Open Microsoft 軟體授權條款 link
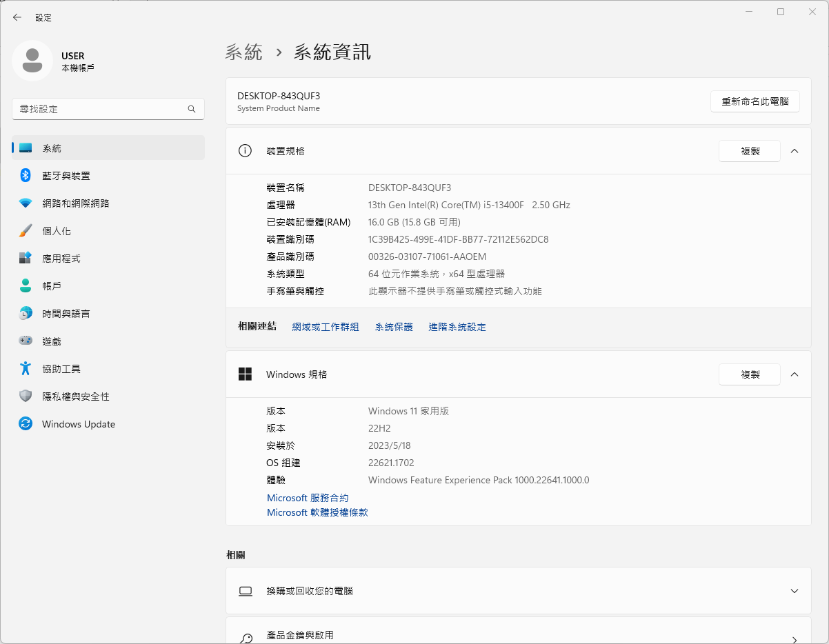 [x=317, y=513]
